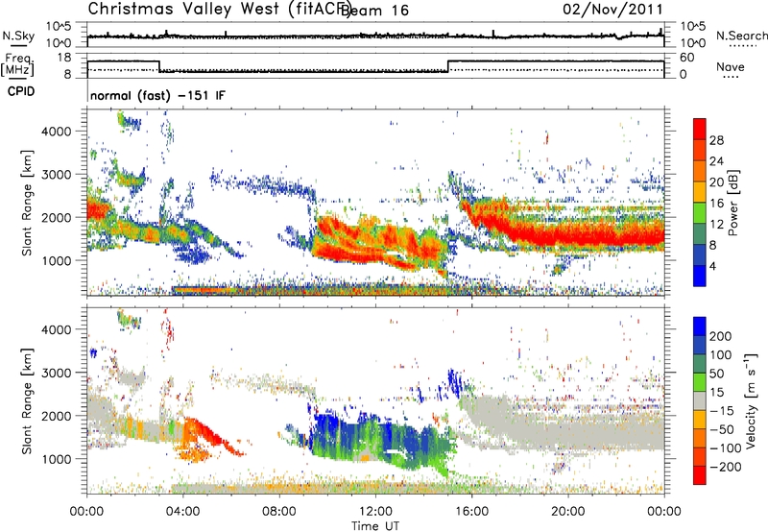This screenshot has height=532, width=768.
Task: Select the "200" velocity colorbar value
Action: point(721,336)
